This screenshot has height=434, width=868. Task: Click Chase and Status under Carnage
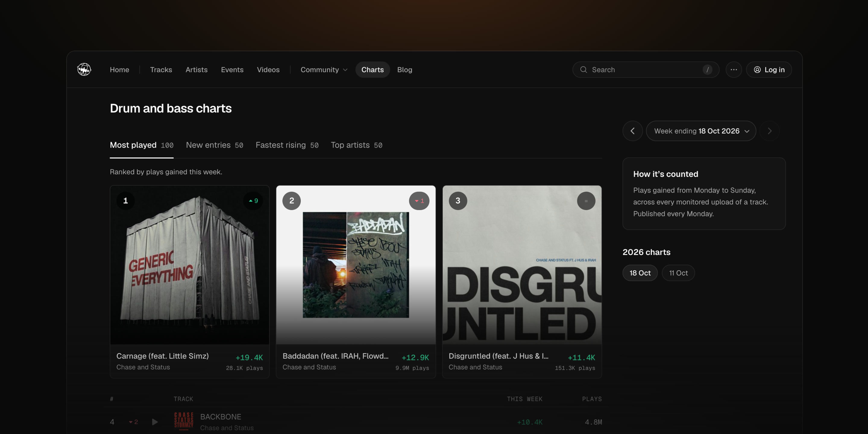pyautogui.click(x=143, y=367)
